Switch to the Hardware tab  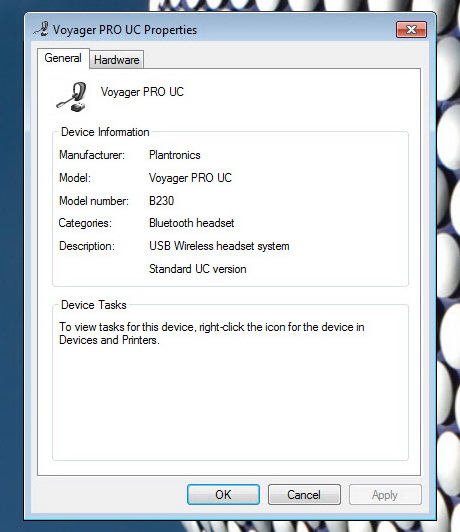tap(116, 60)
